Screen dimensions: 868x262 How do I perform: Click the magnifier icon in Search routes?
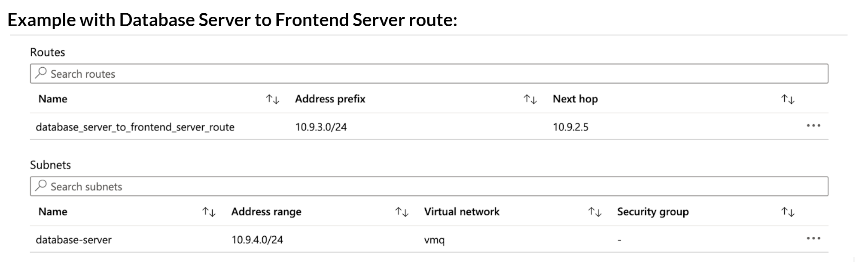pyautogui.click(x=41, y=73)
